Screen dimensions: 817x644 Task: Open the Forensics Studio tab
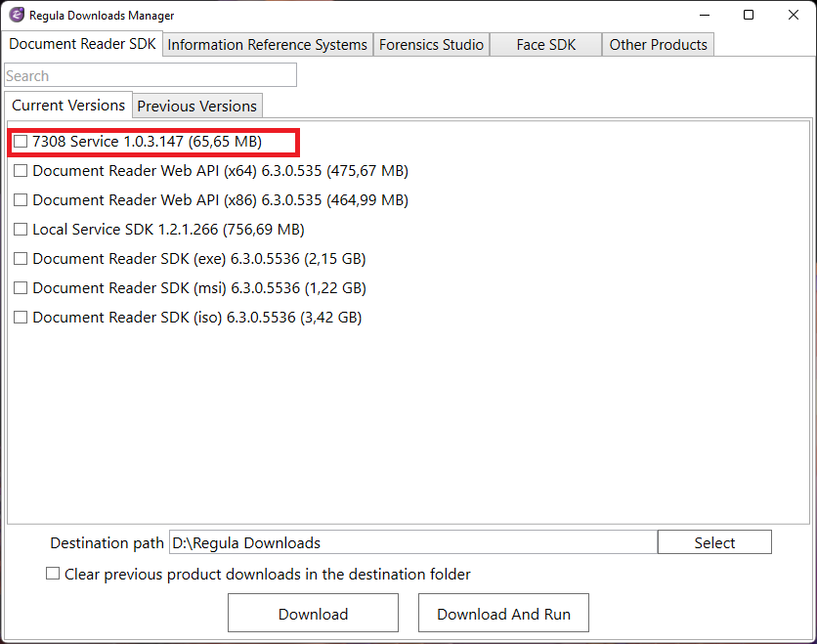431,45
